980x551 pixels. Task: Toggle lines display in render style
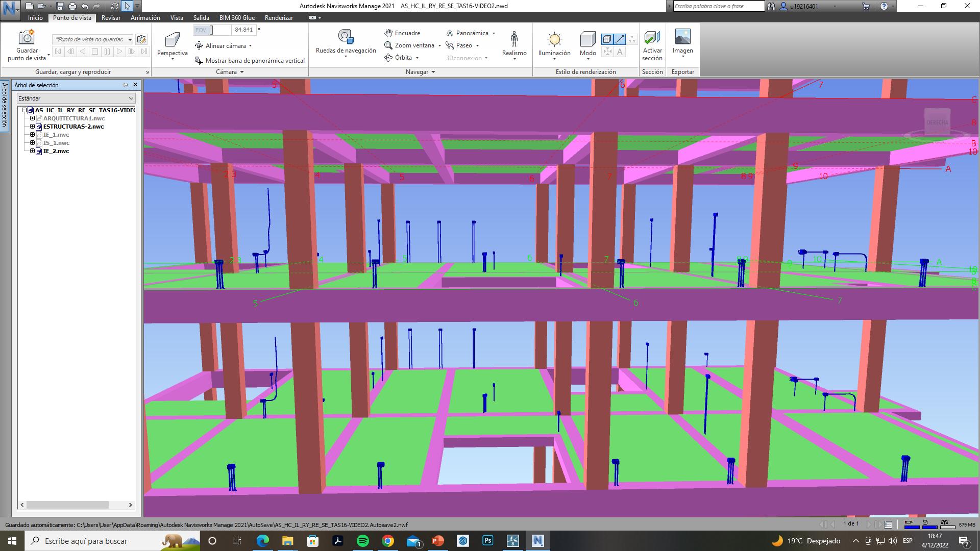click(x=620, y=39)
